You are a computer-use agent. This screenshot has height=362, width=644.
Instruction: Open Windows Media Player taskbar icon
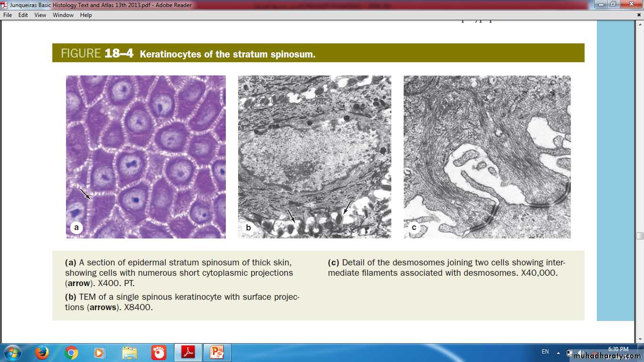[99, 353]
